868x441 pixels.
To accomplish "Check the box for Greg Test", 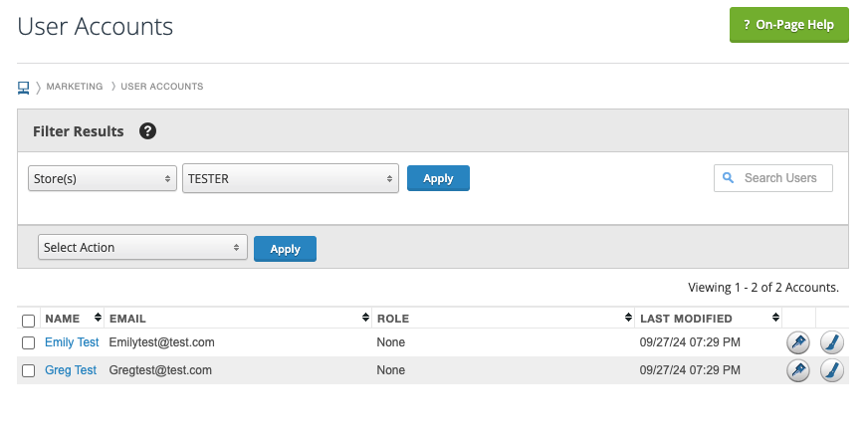I will [x=28, y=370].
